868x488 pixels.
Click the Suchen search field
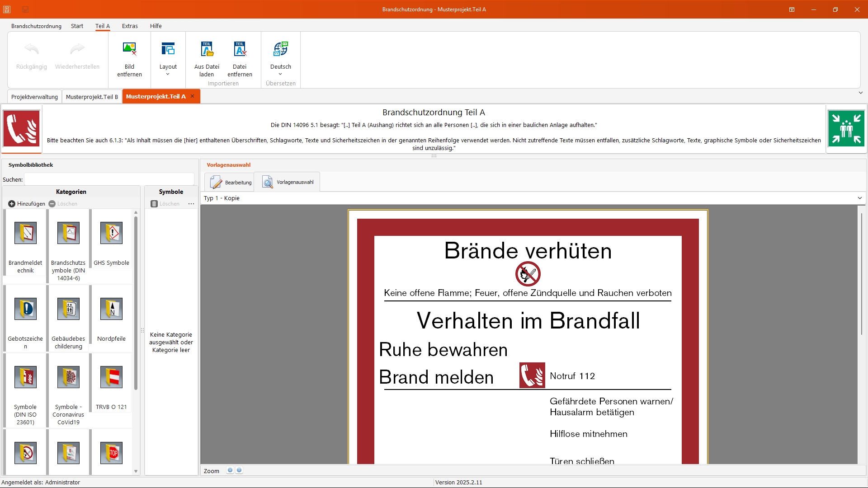pyautogui.click(x=109, y=179)
